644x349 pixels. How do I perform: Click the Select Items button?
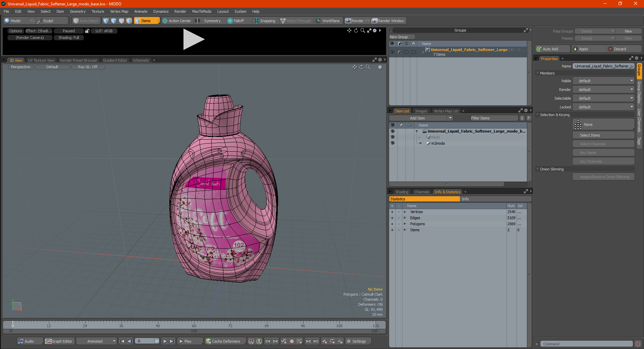[603, 135]
